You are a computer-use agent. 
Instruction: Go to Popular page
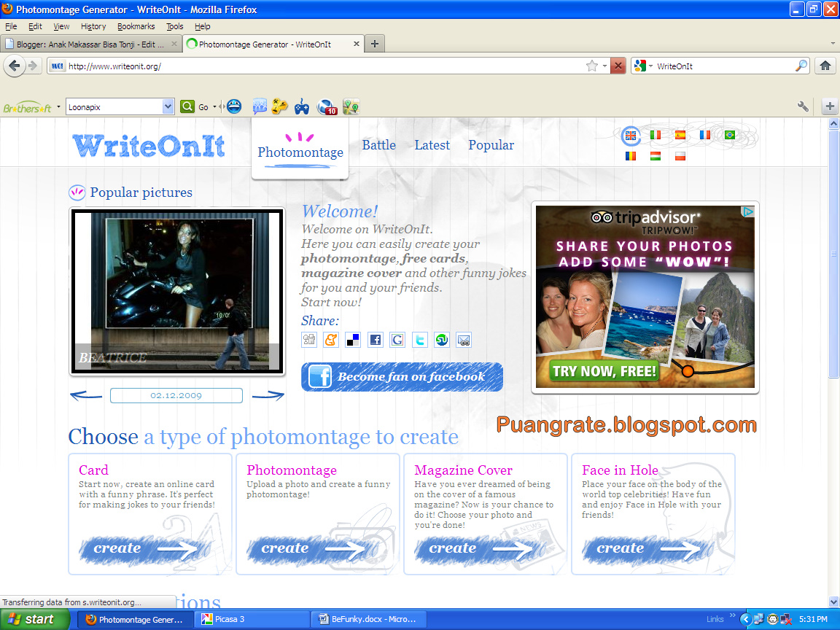point(491,145)
